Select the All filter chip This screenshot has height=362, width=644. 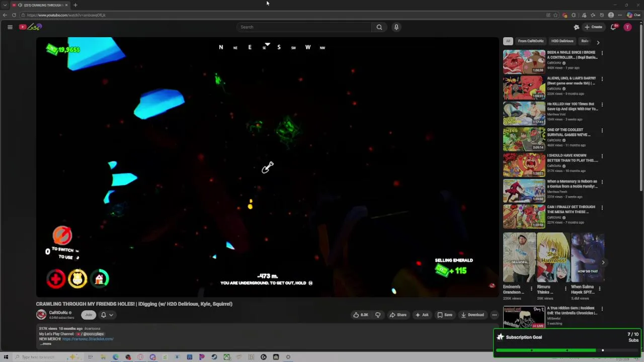pos(508,41)
